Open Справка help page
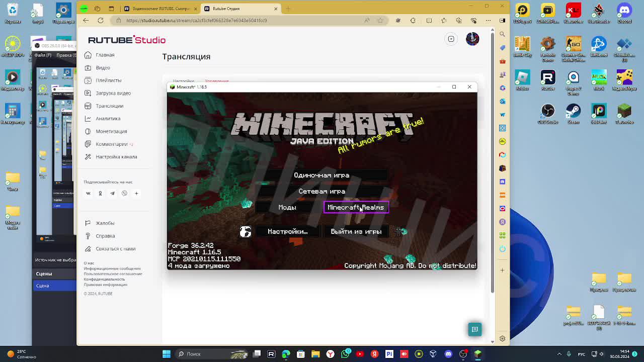644x362 pixels. point(100,236)
